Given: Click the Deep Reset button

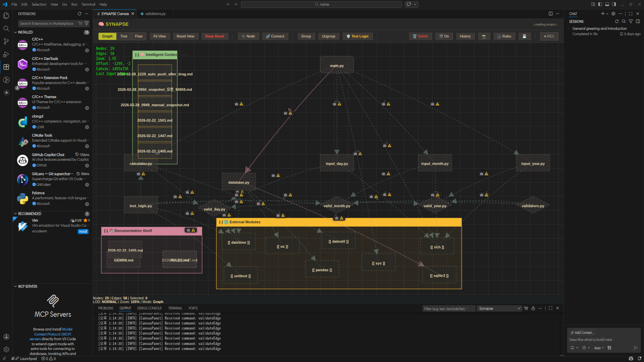Looking at the screenshot, I should click(215, 36).
